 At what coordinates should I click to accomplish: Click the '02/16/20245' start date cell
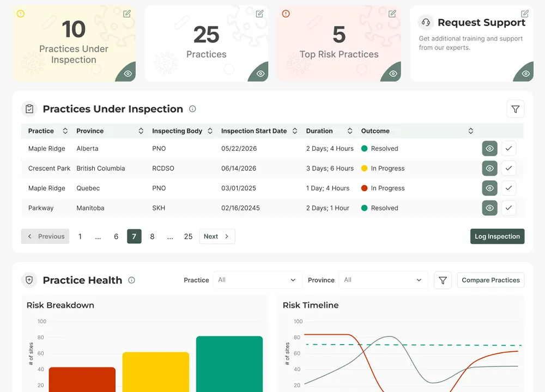240,208
